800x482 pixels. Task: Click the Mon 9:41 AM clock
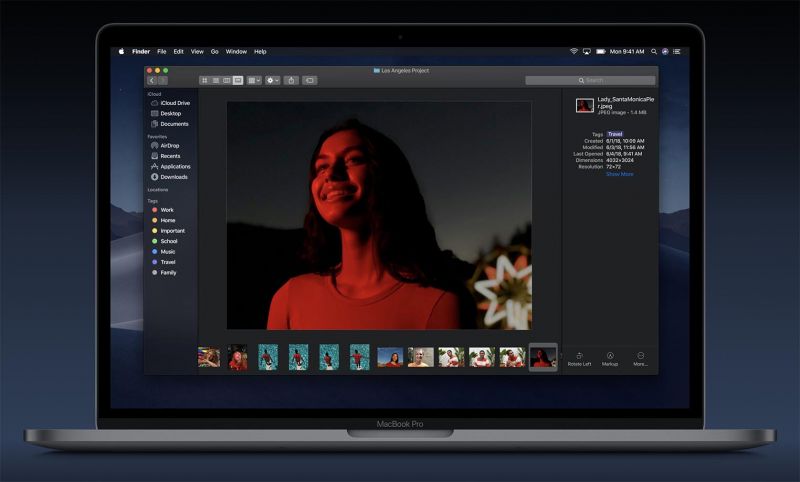(627, 52)
